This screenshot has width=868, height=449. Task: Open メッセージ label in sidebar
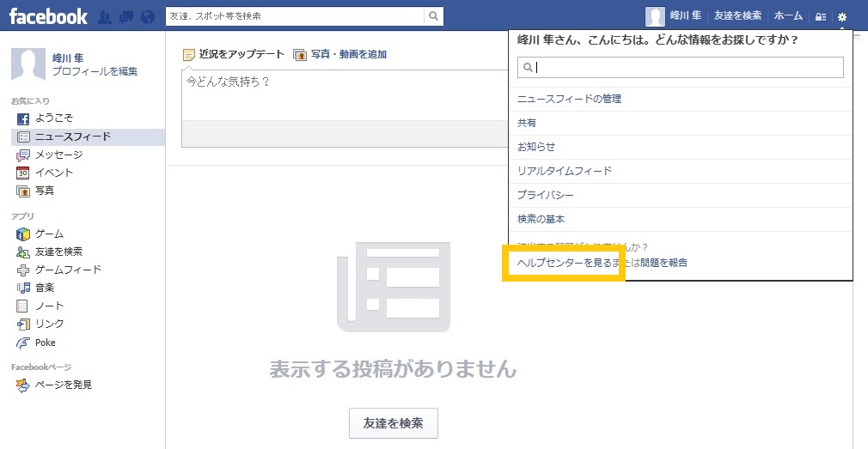pyautogui.click(x=58, y=155)
